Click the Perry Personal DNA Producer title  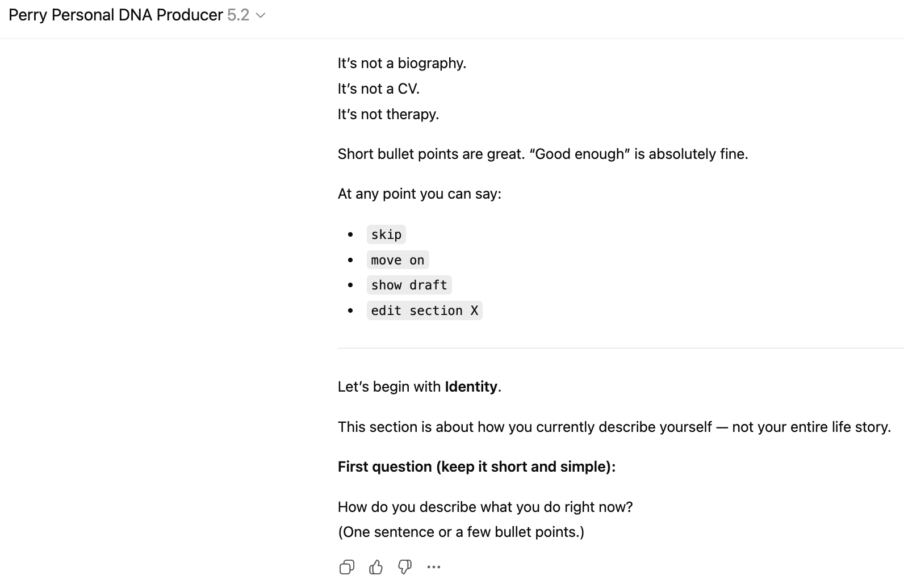click(x=116, y=15)
